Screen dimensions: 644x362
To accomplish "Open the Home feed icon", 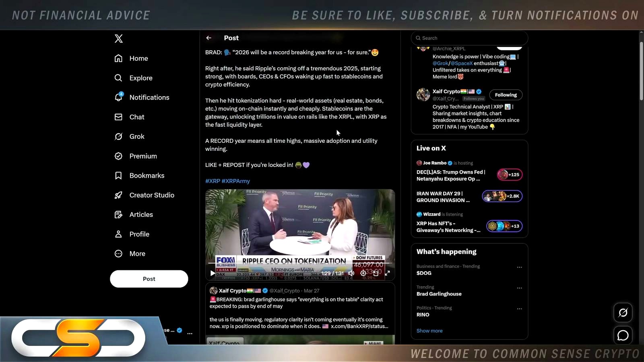I will click(118, 58).
